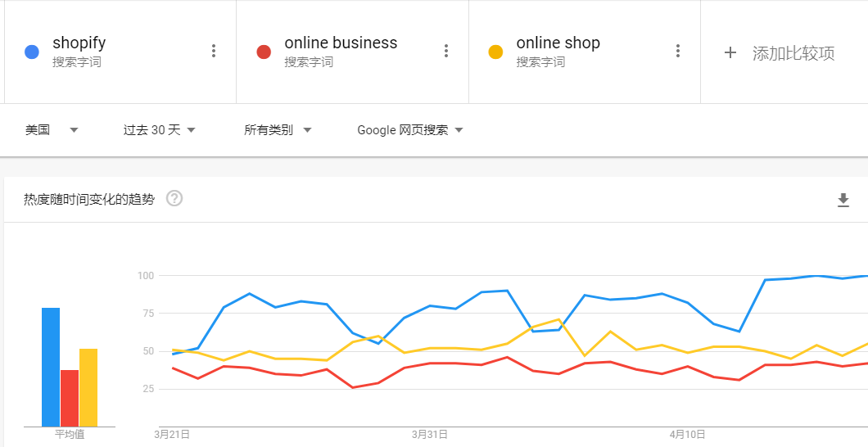
Task: Open Google 网页搜索 search type dropdown
Action: point(410,130)
